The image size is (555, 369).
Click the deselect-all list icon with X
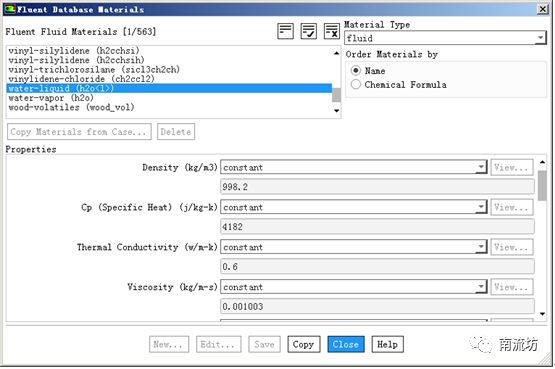tap(332, 31)
